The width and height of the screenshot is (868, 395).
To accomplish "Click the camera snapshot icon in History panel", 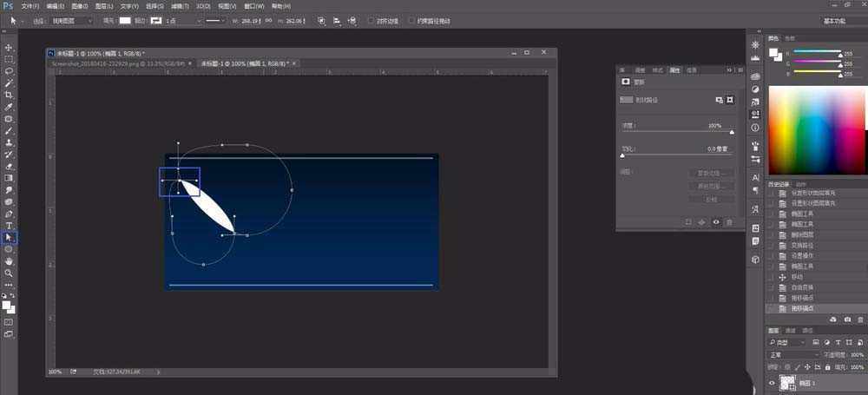I will (x=846, y=319).
